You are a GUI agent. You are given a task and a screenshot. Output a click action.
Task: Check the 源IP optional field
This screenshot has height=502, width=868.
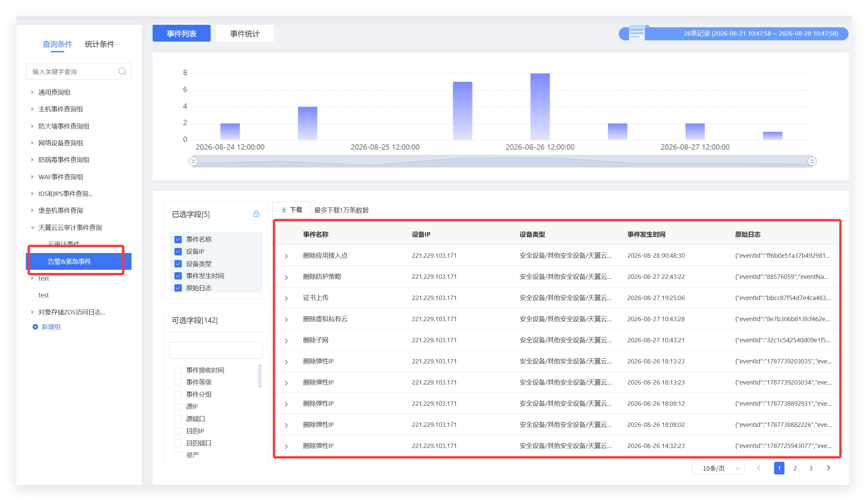[178, 407]
